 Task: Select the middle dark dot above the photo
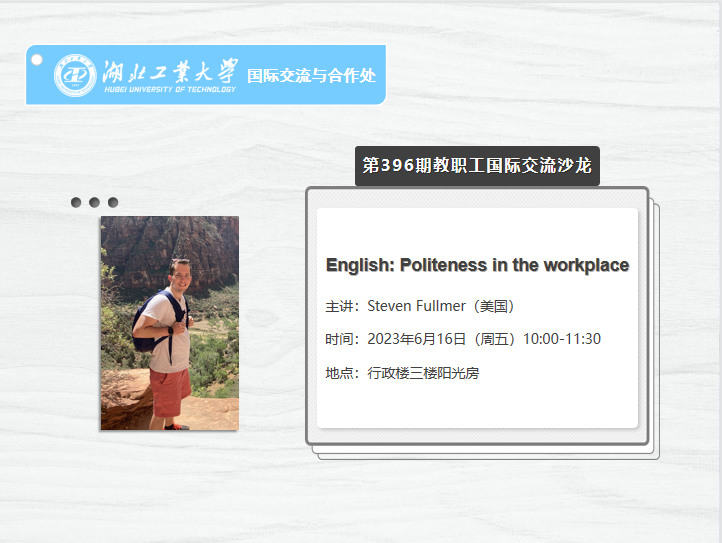[94, 203]
